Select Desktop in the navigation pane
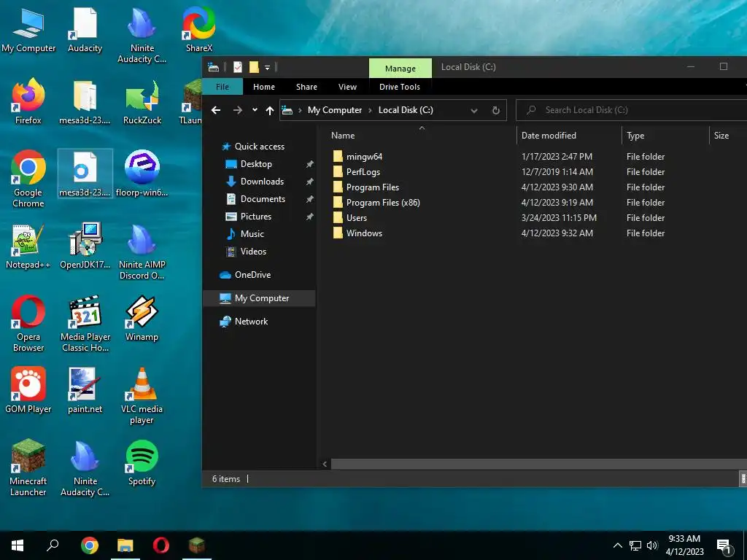 256,164
